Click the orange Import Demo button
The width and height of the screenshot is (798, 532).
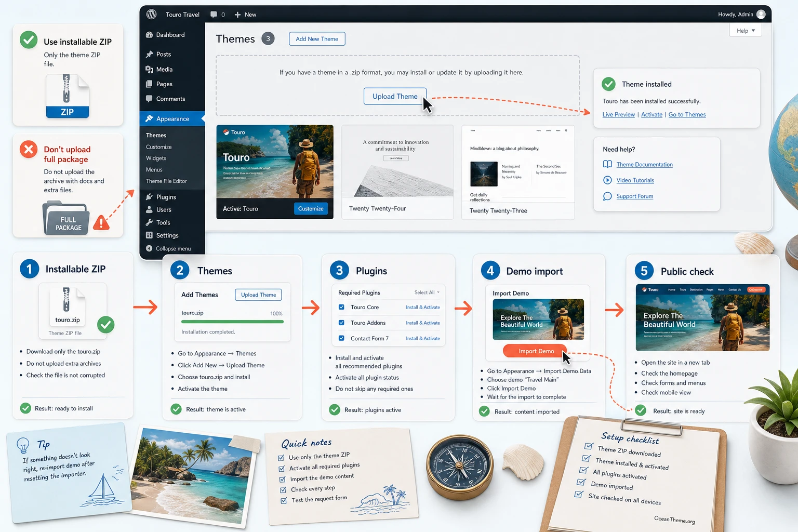[536, 351]
